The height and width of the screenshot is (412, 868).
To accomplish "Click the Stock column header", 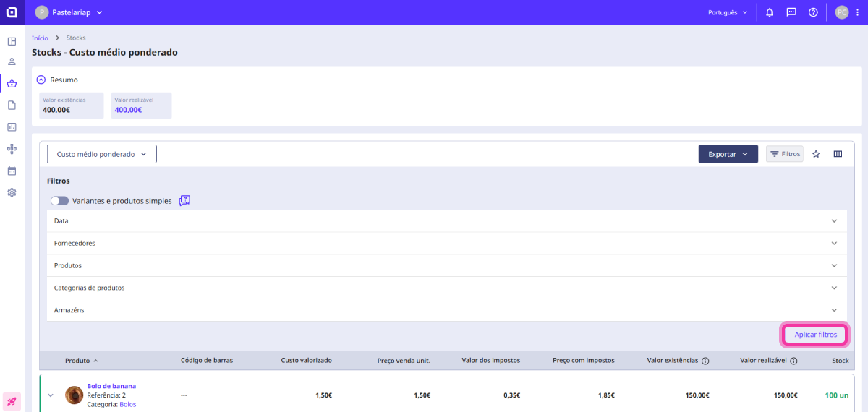I will click(x=841, y=361).
